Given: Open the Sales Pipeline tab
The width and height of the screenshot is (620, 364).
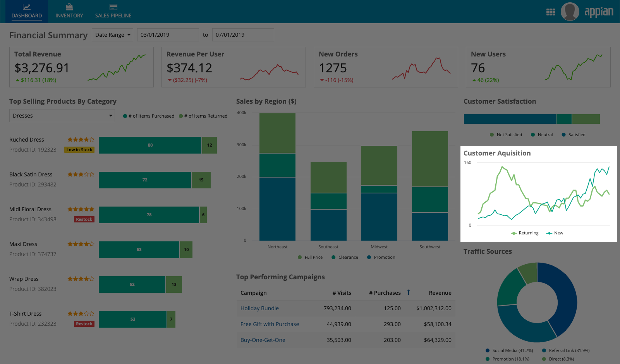Looking at the screenshot, I should click(x=113, y=12).
